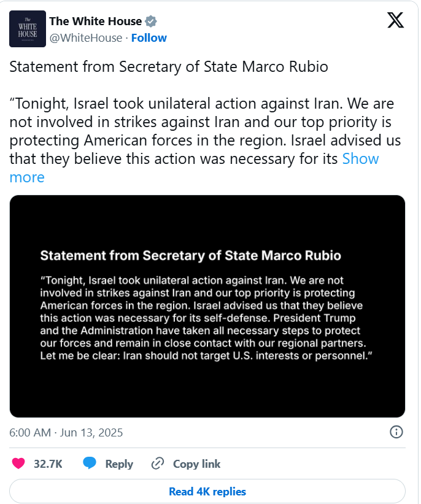Click the bold heading inside the statement image
This screenshot has width=421, height=504.
point(191,255)
